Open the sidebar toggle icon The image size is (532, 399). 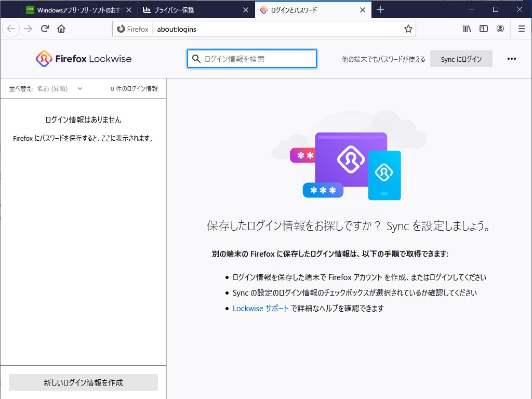pyautogui.click(x=483, y=29)
